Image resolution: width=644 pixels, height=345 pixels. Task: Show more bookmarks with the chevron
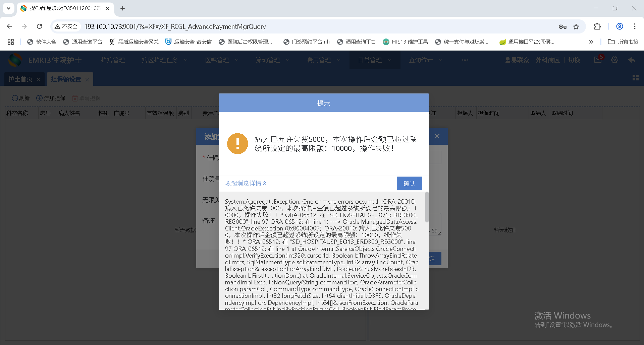coord(591,42)
